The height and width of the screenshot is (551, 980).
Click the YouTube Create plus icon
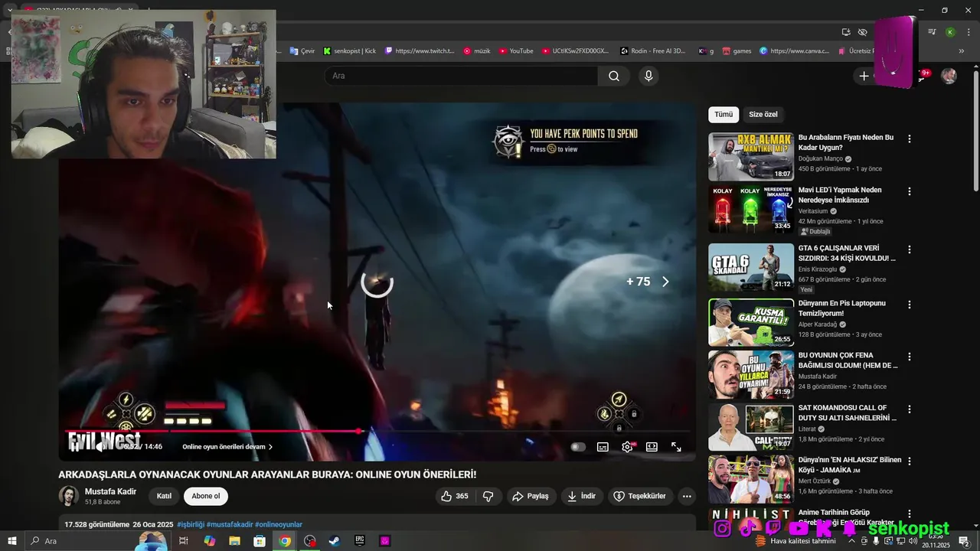(x=864, y=76)
